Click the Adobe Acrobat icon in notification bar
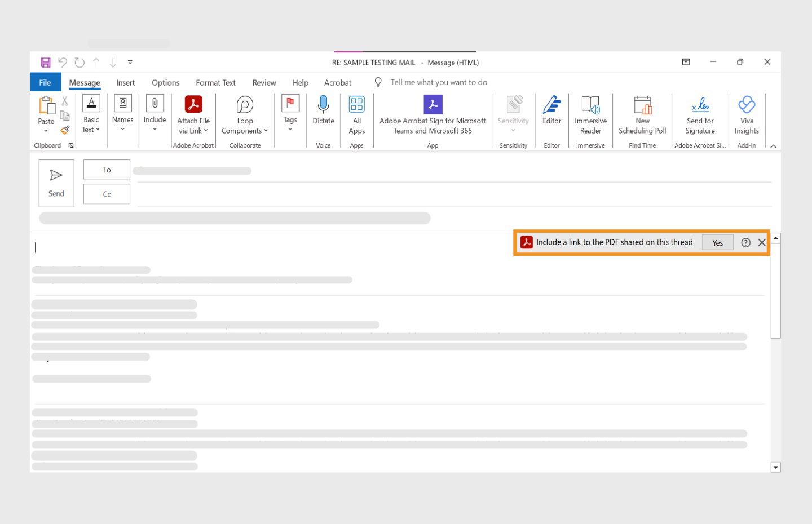 coord(526,242)
